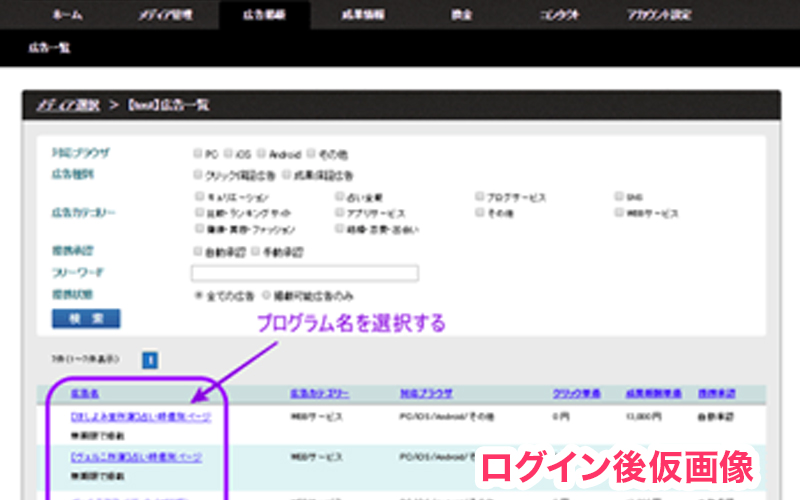
Task: Check the クリック保証広告 ad type checkbox
Action: 198,175
